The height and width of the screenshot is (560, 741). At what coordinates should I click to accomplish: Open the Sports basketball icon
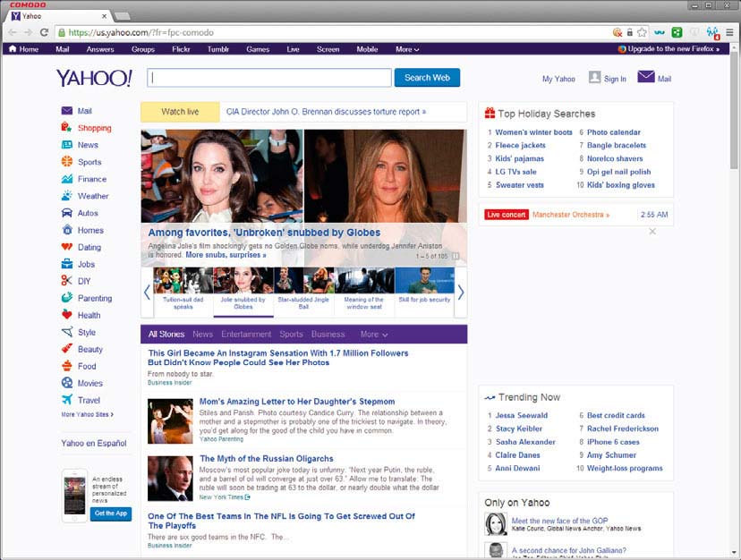click(66, 162)
